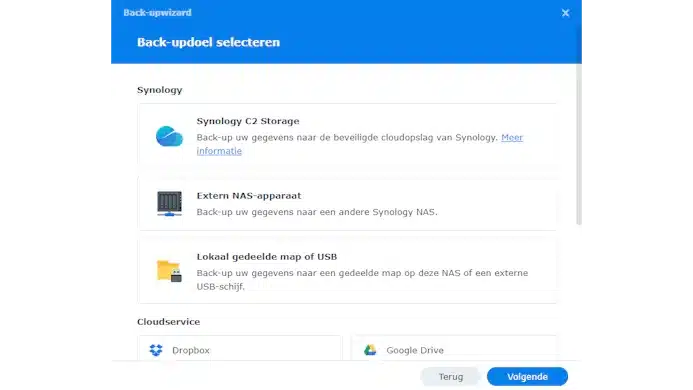Choose the Dropbox label text

pos(191,350)
